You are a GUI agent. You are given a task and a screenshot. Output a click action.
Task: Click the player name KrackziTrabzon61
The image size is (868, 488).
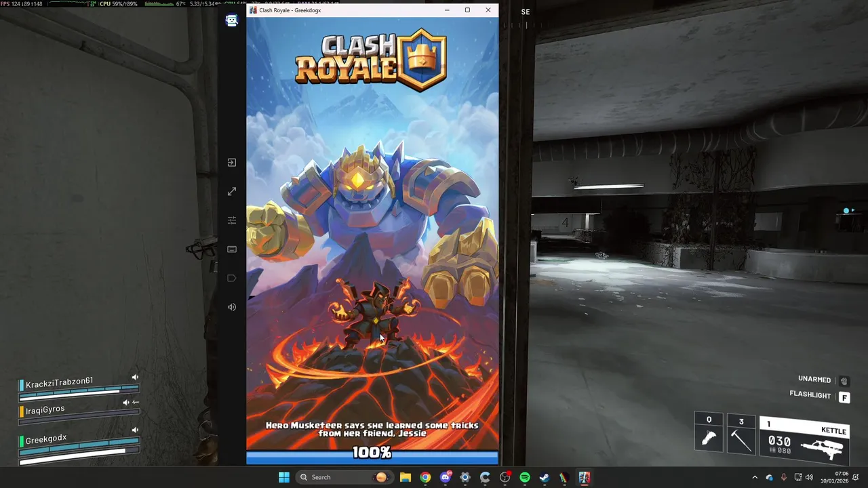(x=59, y=382)
